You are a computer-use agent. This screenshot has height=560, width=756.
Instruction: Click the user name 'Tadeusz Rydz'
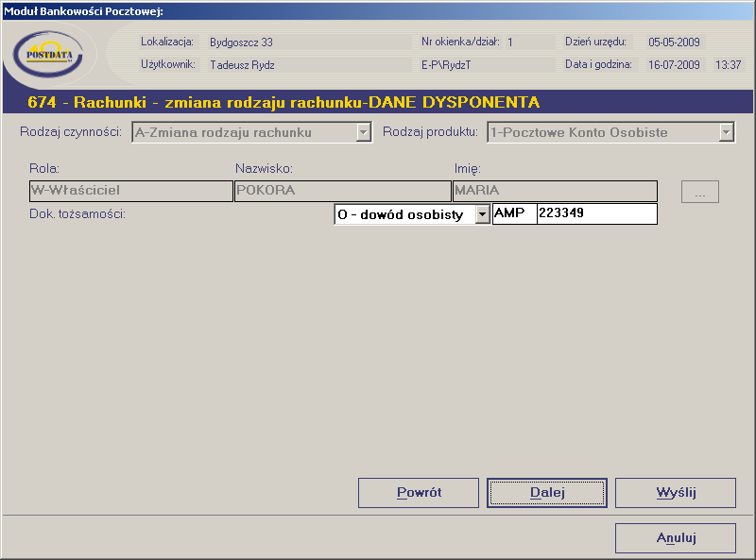click(x=242, y=65)
